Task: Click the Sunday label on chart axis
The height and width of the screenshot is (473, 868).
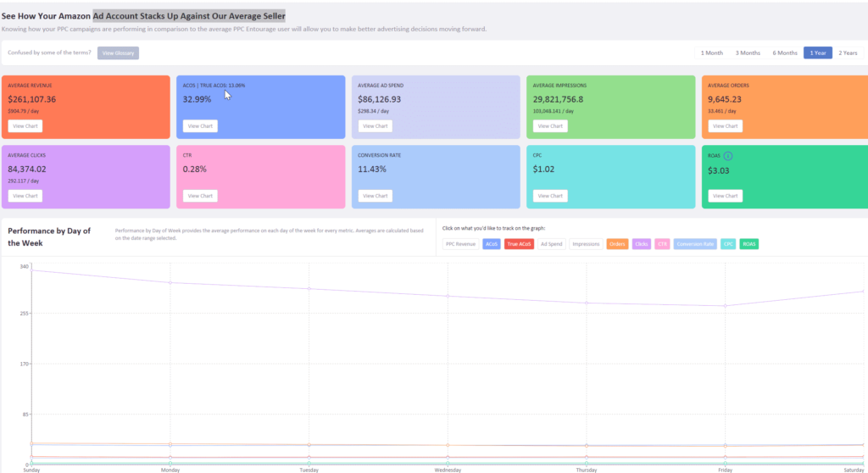Action: point(31,470)
